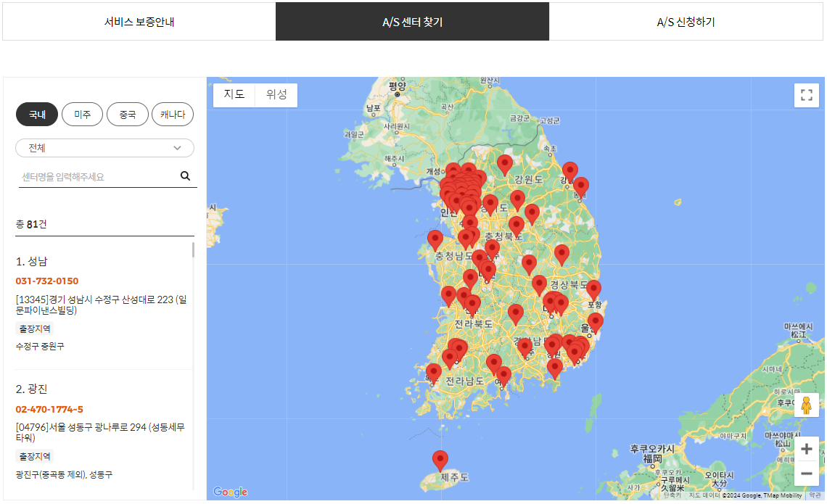Open the 2. 광진 center entry
Viewport: 827px width, 504px height.
[32, 389]
